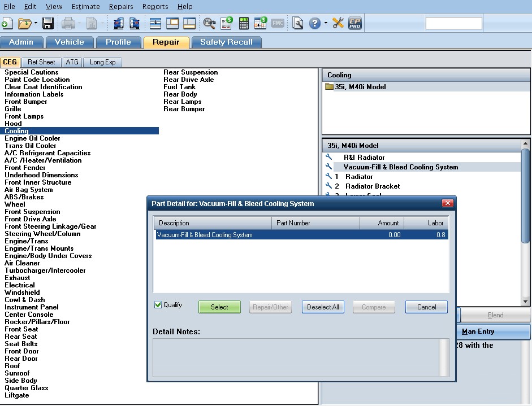
Task: Open the Help question mark icon
Action: [315, 23]
